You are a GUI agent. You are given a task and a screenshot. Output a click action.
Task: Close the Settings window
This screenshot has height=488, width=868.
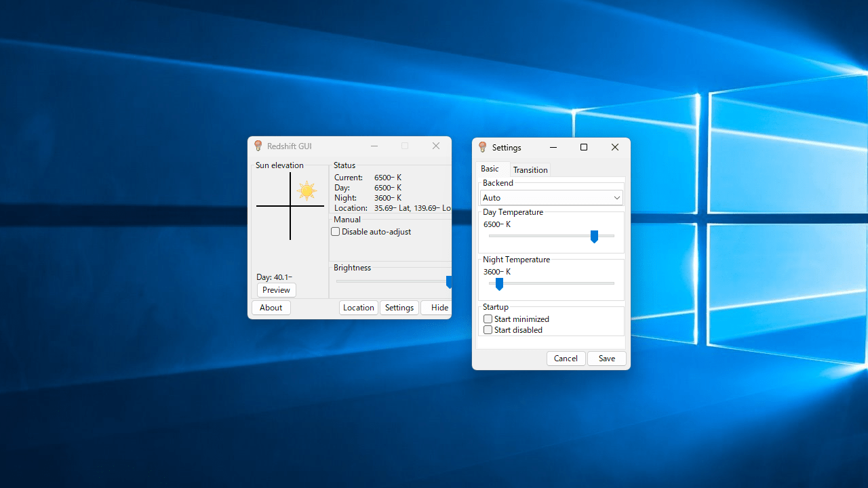coord(615,147)
